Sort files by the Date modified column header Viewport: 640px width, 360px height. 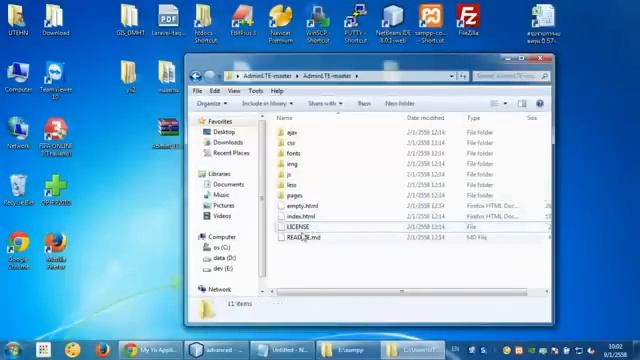(x=425, y=118)
